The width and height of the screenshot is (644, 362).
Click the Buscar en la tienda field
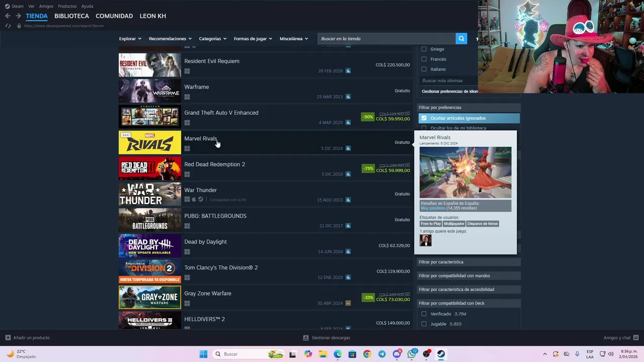point(387,39)
